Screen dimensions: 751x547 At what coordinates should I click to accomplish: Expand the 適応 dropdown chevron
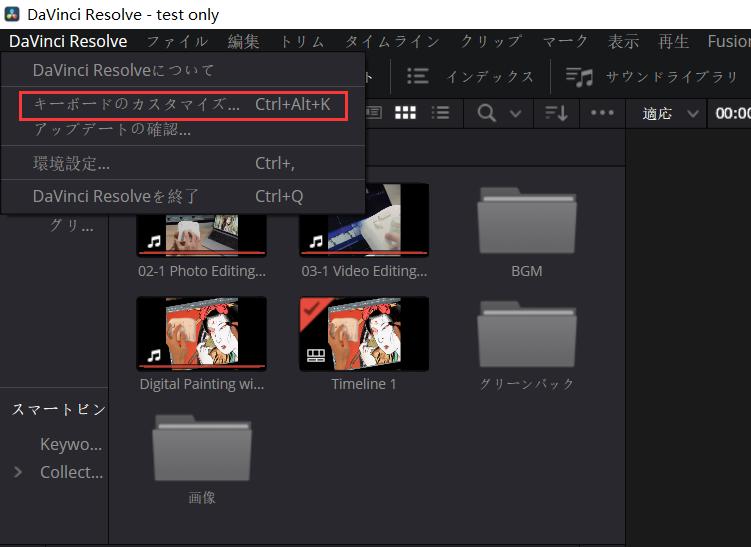tap(693, 114)
